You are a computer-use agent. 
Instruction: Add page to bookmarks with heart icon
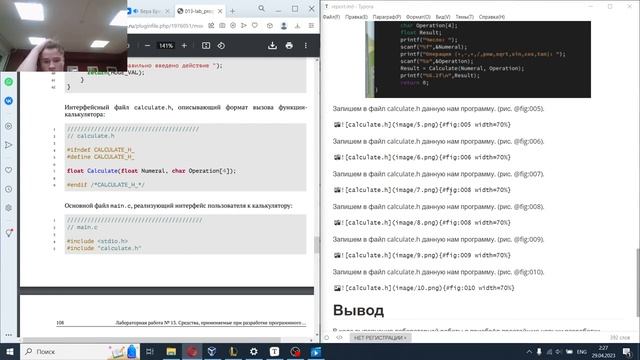(x=255, y=25)
